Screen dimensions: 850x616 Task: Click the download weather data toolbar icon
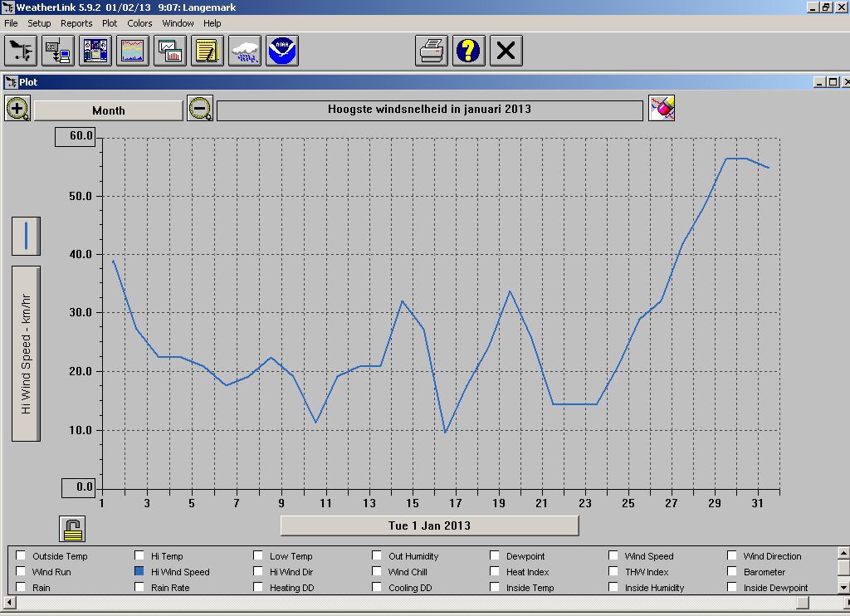pos(58,51)
